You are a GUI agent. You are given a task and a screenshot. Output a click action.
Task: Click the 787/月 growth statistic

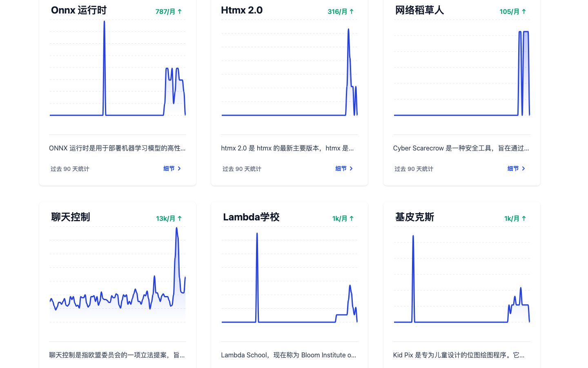[x=165, y=11]
